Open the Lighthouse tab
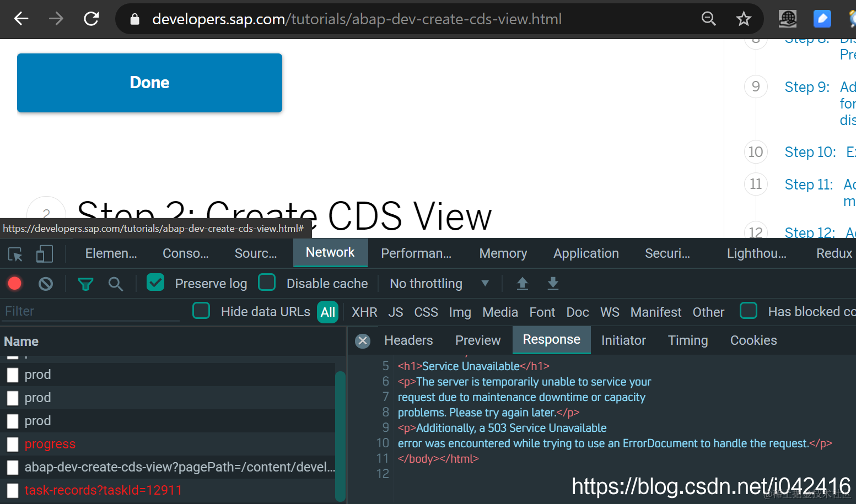The width and height of the screenshot is (856, 504). [756, 253]
